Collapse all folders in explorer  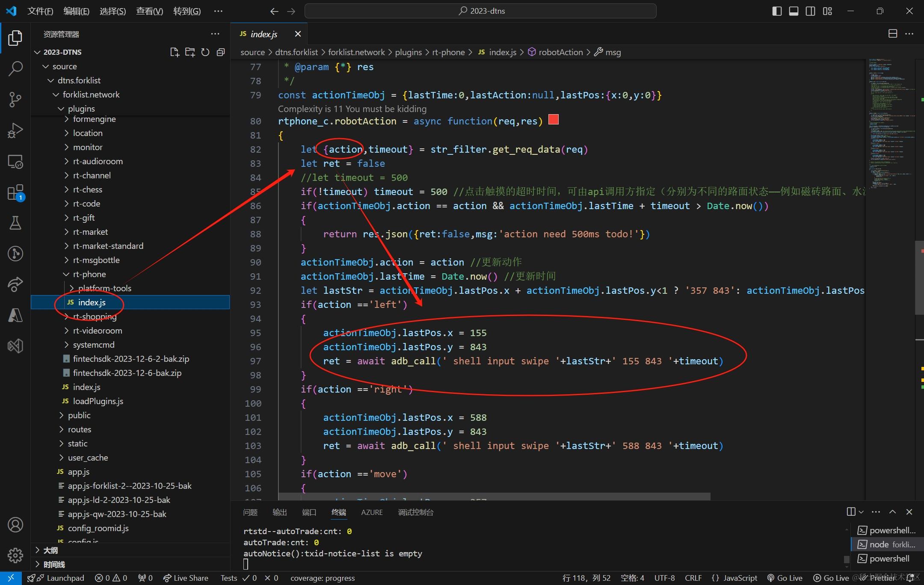[221, 52]
